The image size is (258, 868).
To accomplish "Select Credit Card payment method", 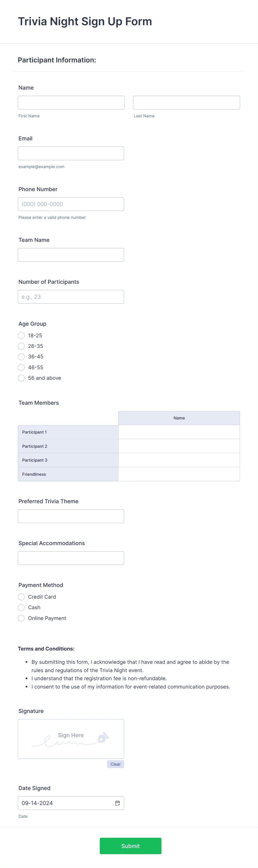I will pyautogui.click(x=21, y=596).
